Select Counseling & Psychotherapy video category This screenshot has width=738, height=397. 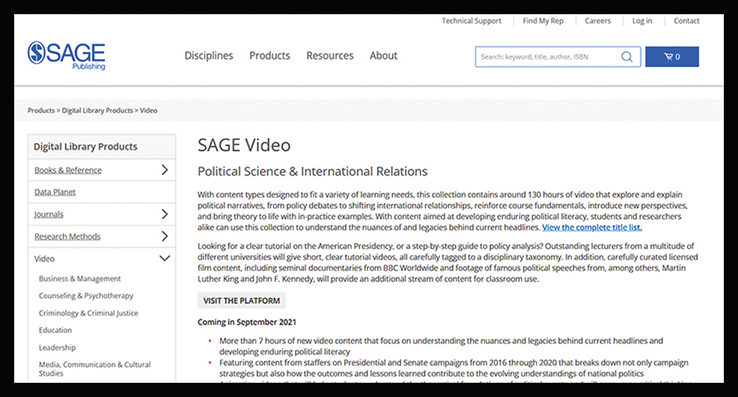(86, 296)
